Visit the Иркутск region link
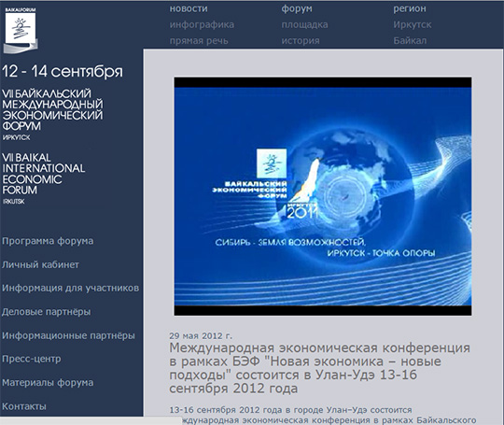Screen dimensions: 504x425 [x=413, y=25]
